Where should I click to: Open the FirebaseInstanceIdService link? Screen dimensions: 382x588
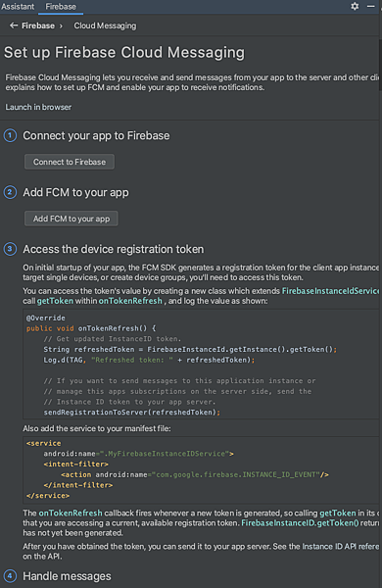click(330, 291)
